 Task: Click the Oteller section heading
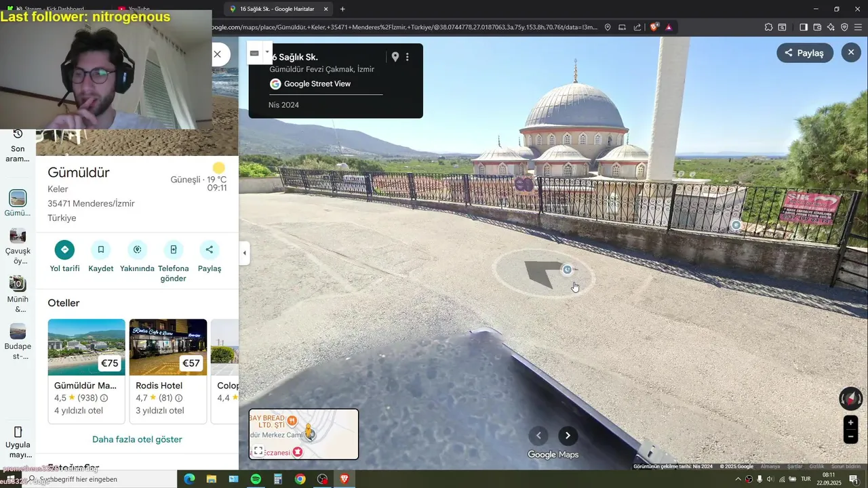[x=64, y=303]
